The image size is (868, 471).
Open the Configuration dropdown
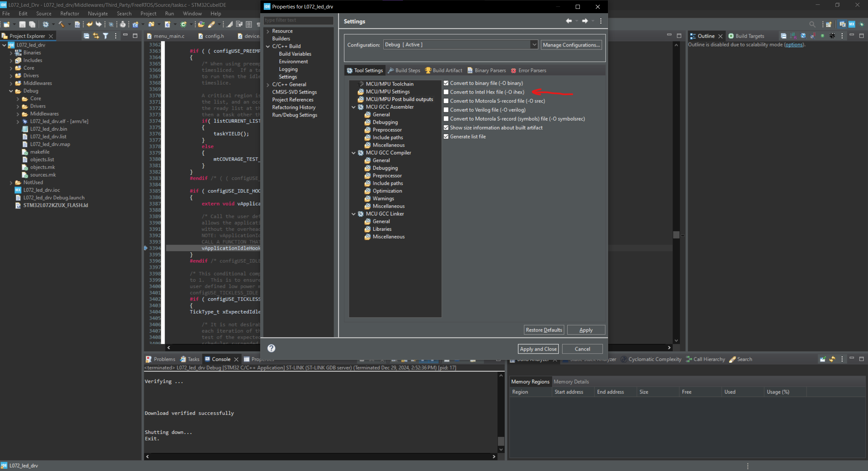[x=534, y=45]
